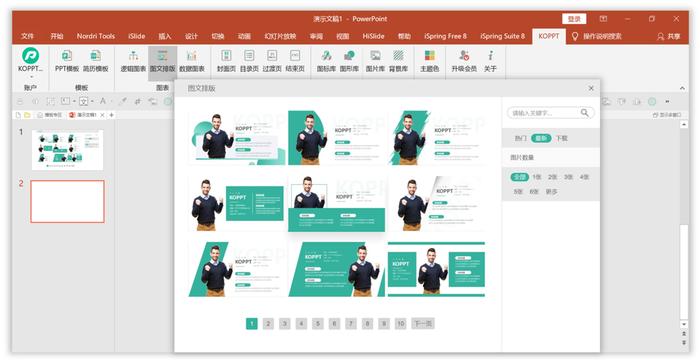Go to page 2 of layouts

(268, 323)
